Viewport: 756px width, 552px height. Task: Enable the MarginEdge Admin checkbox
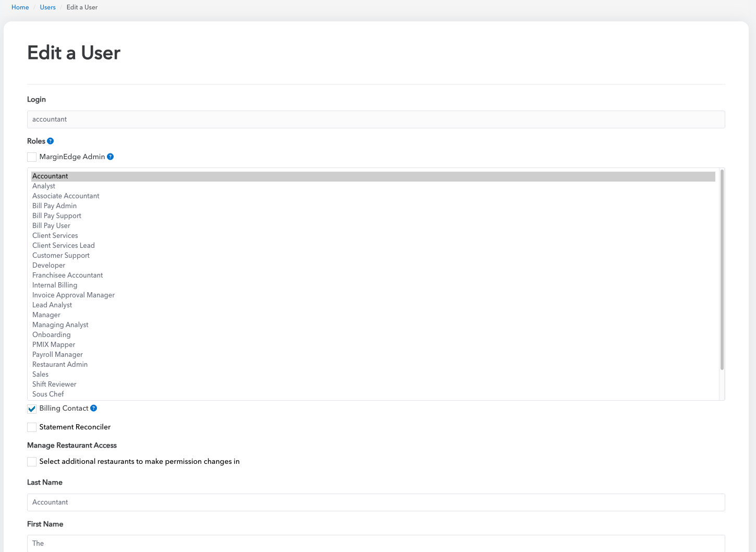point(32,157)
